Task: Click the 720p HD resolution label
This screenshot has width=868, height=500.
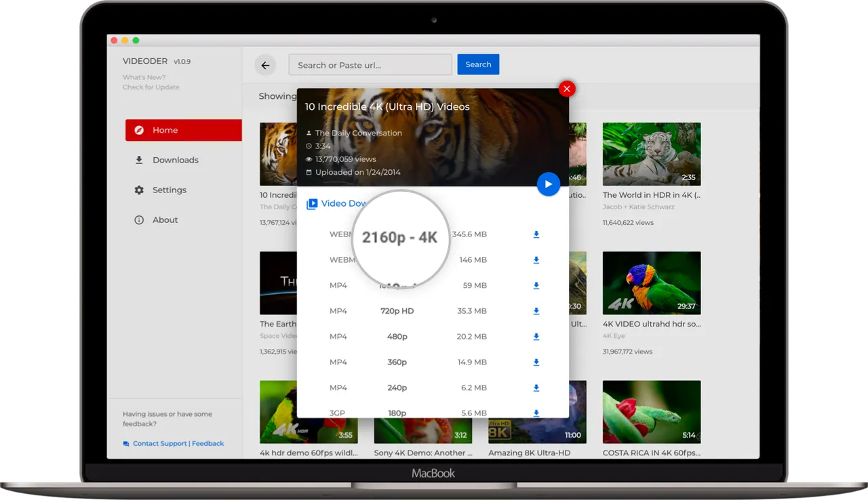Action: [x=397, y=311]
